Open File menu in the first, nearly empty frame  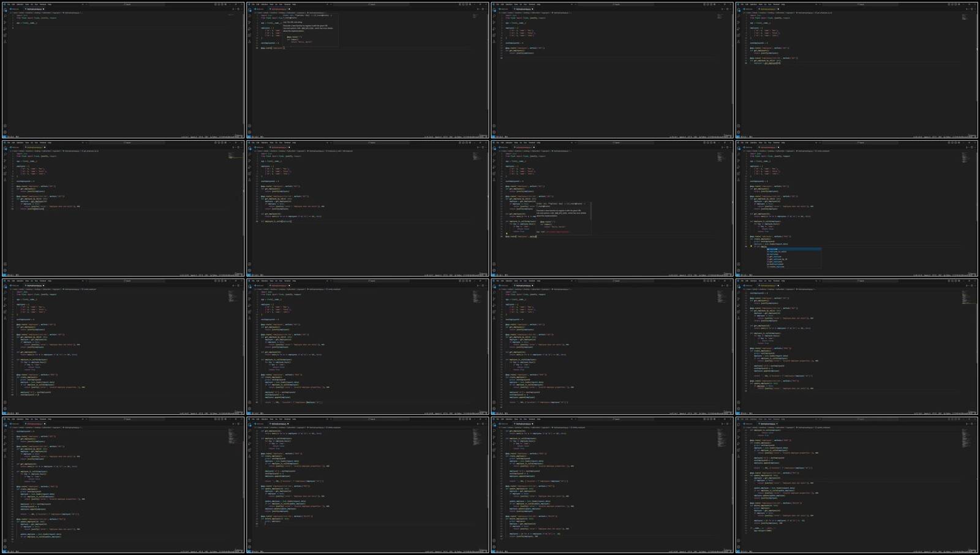pos(9,4)
